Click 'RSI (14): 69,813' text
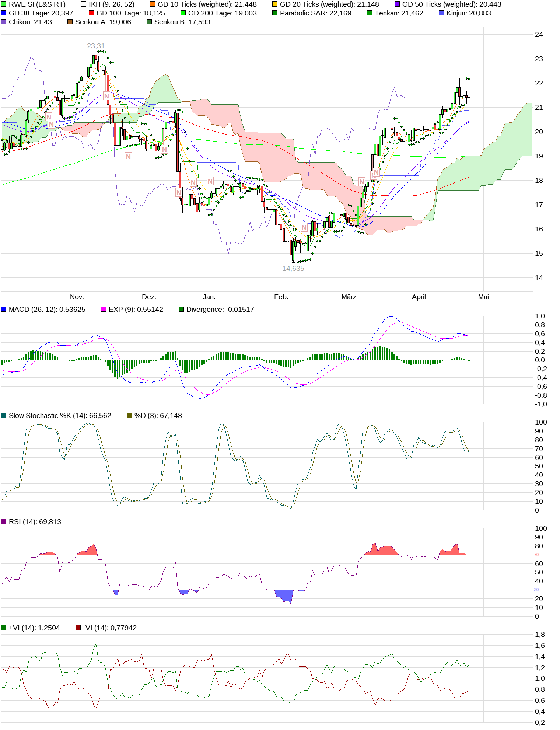Image resolution: width=560 pixels, height=730 pixels. point(35,522)
